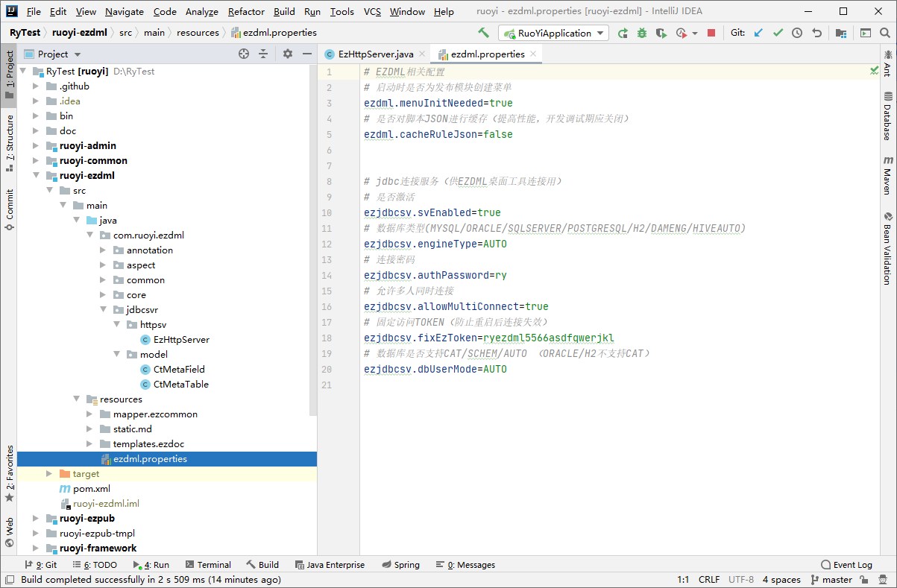Viewport: 897px width, 588px height.
Task: Open the Terminal tool window button
Action: click(208, 565)
